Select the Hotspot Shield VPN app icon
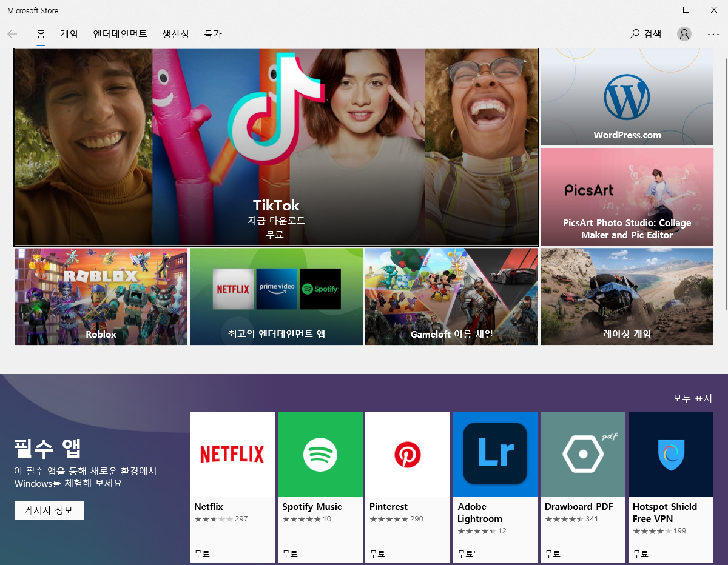The width and height of the screenshot is (728, 565). point(671,455)
